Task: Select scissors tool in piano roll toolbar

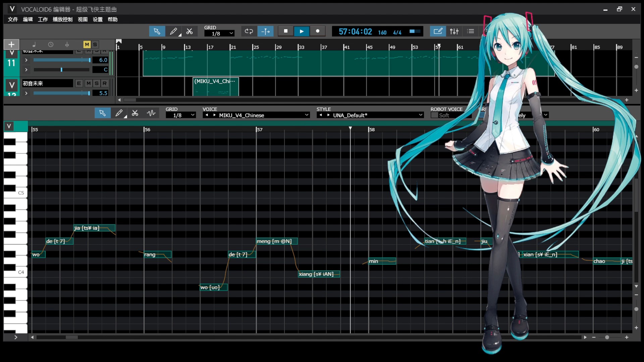Action: pos(135,113)
